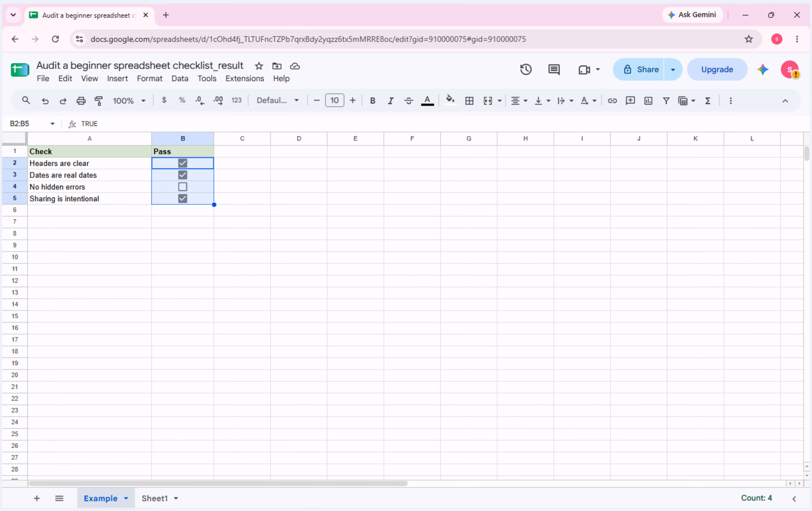The height and width of the screenshot is (511, 812).
Task: Click the Gemini sparkle icon beside Upgrade
Action: [x=763, y=70]
